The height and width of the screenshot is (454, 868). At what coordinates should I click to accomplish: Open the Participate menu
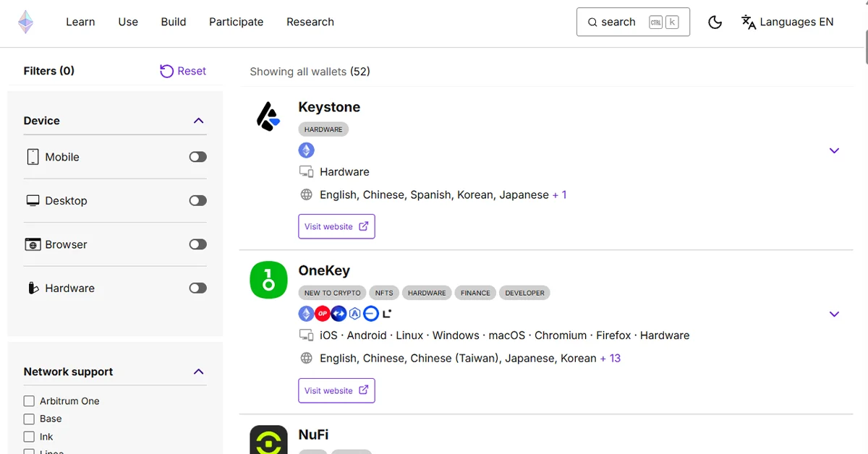(x=237, y=22)
